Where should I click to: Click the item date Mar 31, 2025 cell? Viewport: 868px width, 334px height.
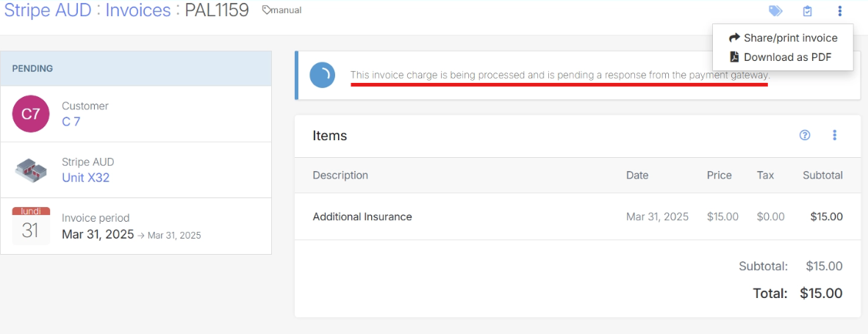pyautogui.click(x=657, y=217)
